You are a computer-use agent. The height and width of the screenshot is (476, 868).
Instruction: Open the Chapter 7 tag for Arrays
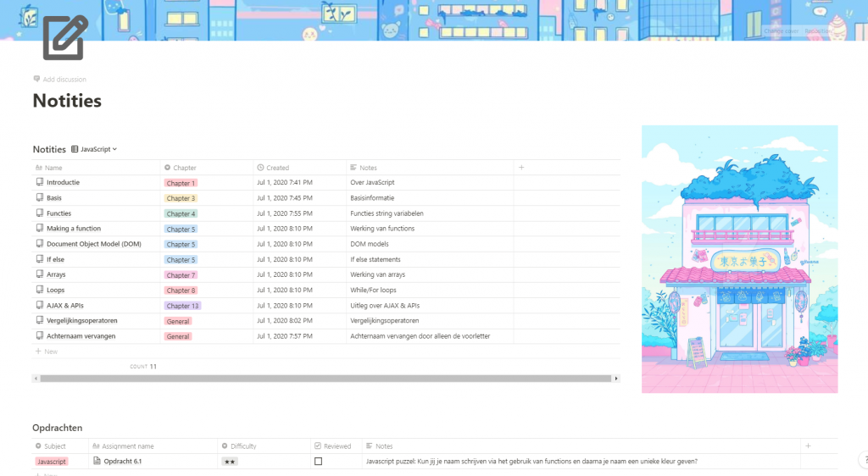coord(181,274)
